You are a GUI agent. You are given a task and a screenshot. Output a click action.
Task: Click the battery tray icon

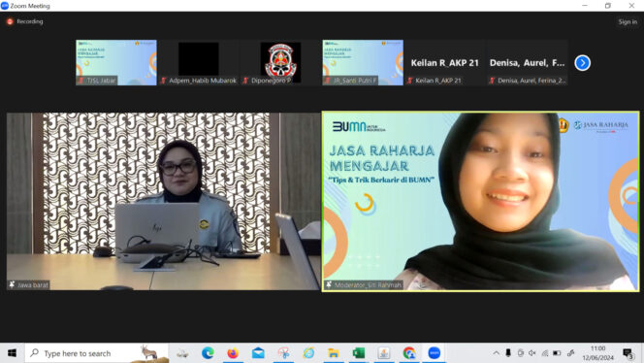pyautogui.click(x=557, y=353)
